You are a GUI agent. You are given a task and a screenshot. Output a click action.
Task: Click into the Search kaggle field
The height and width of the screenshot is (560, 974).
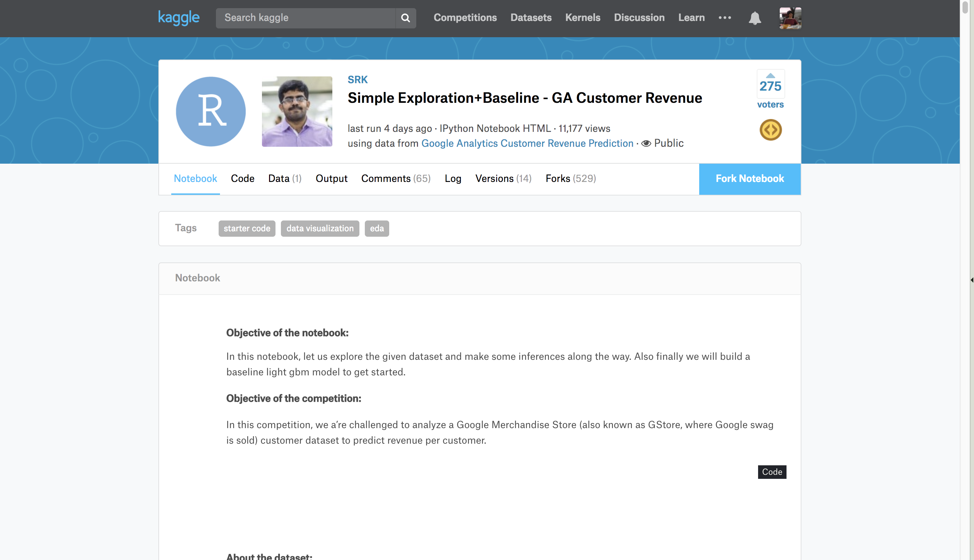click(x=306, y=18)
